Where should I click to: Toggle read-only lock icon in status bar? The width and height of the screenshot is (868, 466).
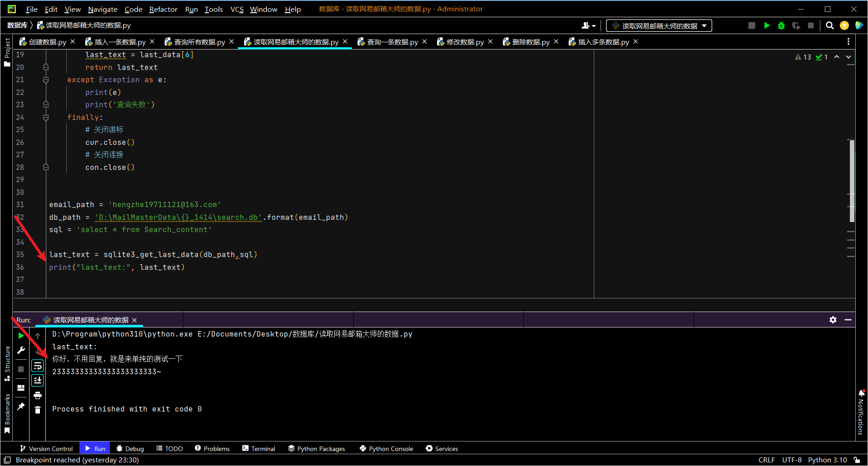(x=857, y=460)
